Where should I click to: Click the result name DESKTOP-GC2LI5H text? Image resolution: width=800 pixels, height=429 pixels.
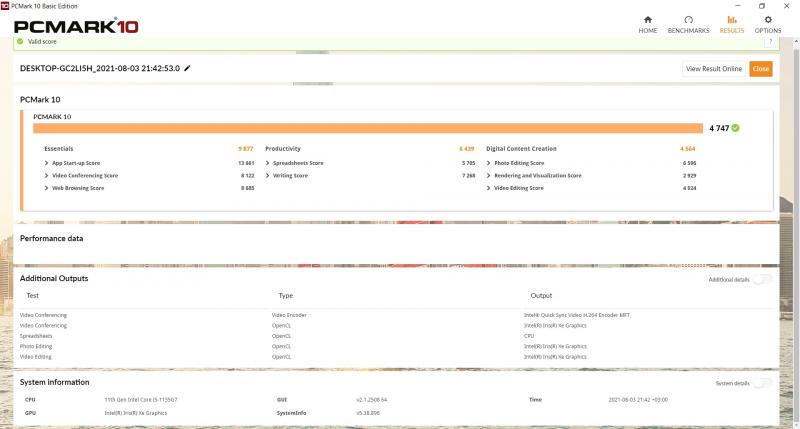(x=100, y=68)
